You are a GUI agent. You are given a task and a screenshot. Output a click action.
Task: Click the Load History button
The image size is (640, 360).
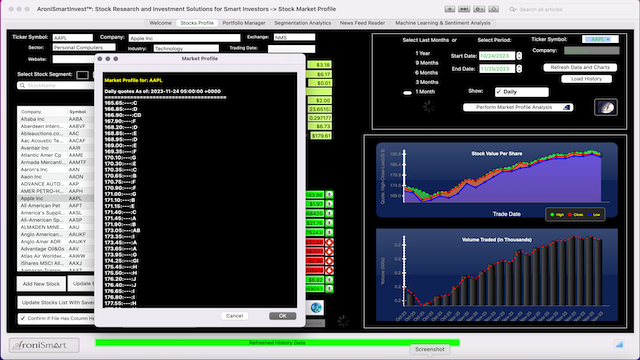[x=587, y=79]
